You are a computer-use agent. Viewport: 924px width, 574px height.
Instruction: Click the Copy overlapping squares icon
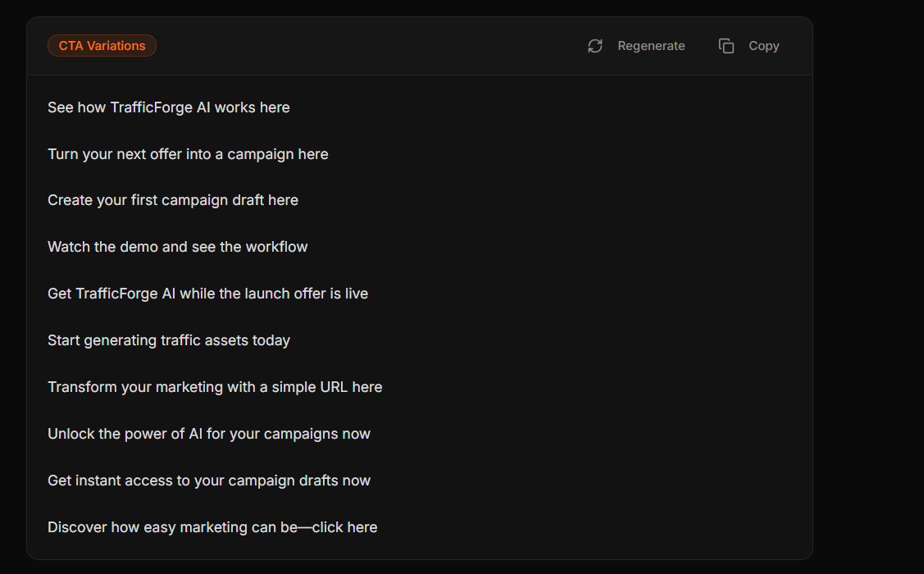coord(726,46)
